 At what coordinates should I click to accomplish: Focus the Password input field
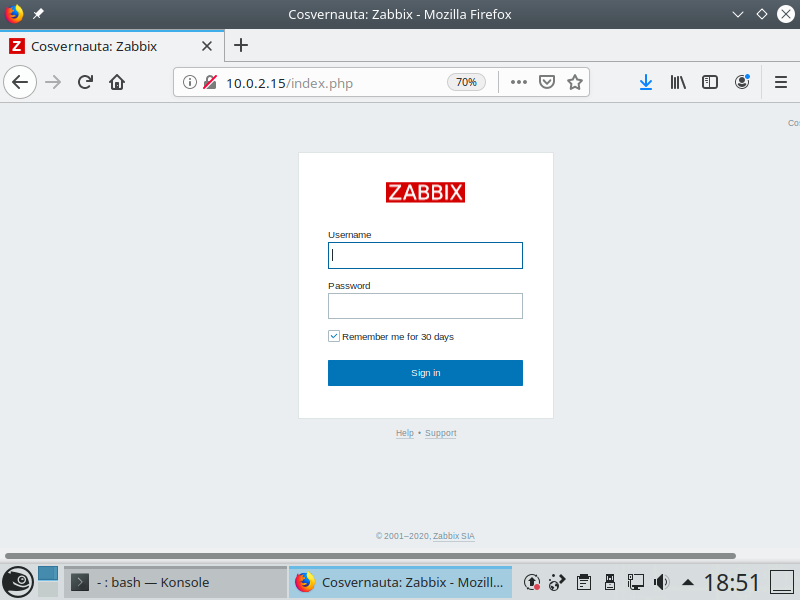425,306
